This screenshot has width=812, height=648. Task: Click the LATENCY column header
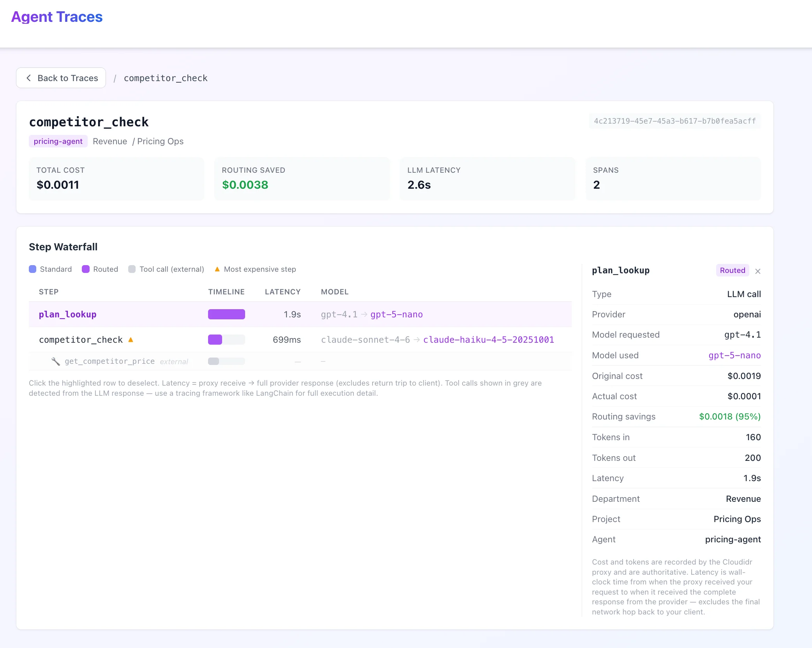283,292
